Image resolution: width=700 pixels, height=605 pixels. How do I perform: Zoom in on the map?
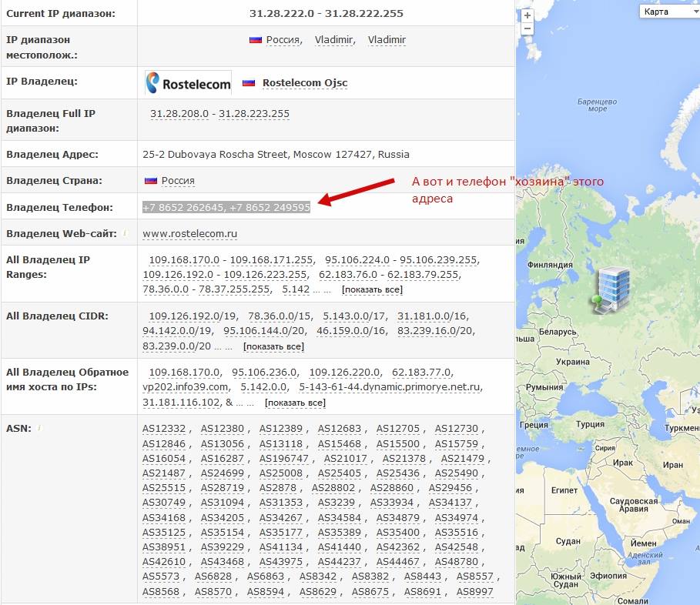[527, 15]
